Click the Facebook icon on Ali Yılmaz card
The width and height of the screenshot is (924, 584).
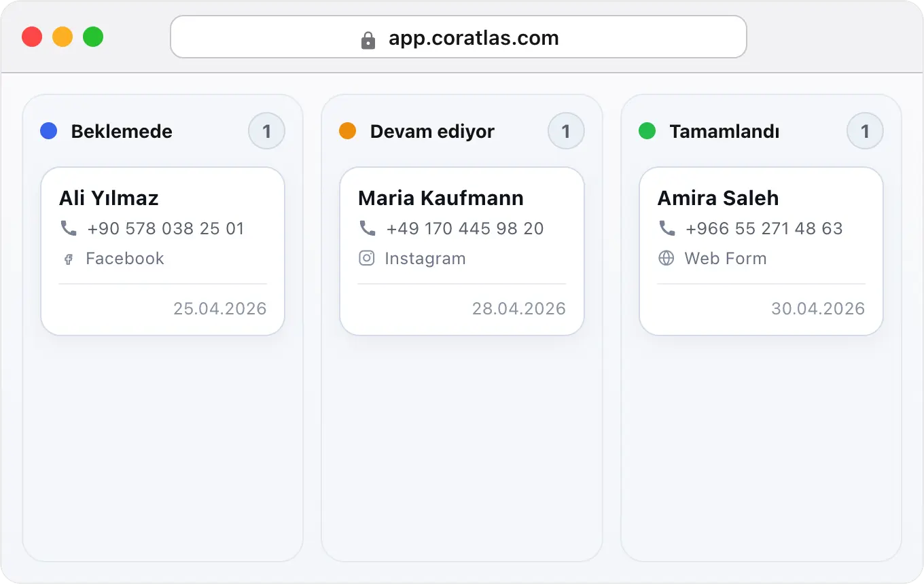coord(68,259)
